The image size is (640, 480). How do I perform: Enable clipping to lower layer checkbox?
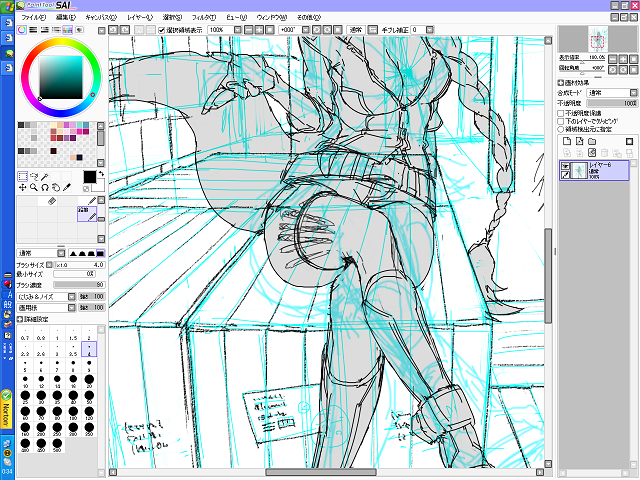[x=561, y=121]
